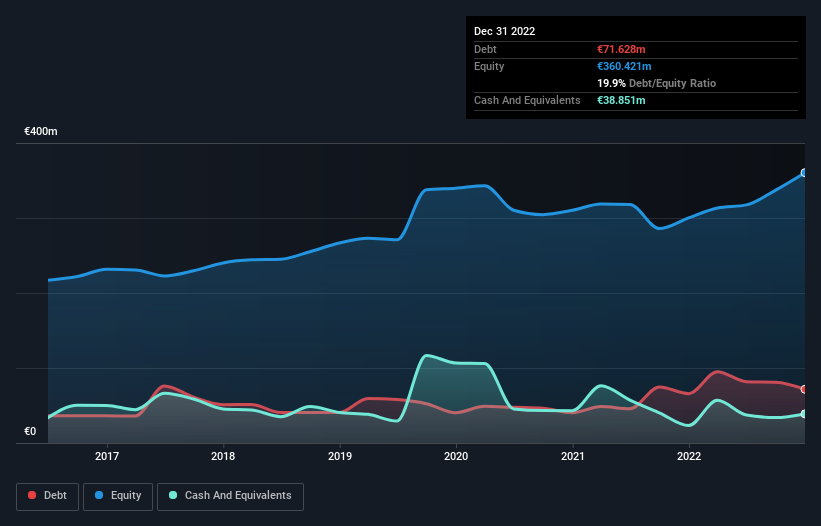Image resolution: width=821 pixels, height=526 pixels.
Task: Click the blue Equity legend dot
Action: [98, 495]
